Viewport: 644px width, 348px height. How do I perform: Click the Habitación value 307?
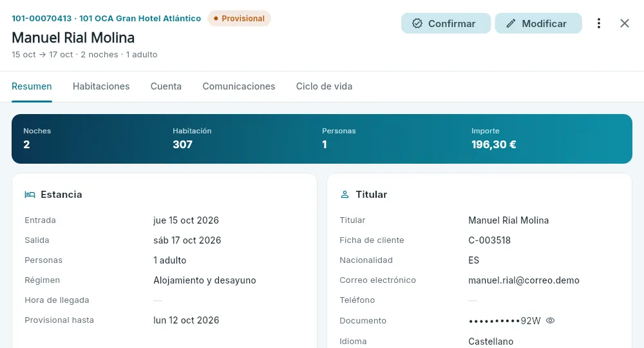182,144
